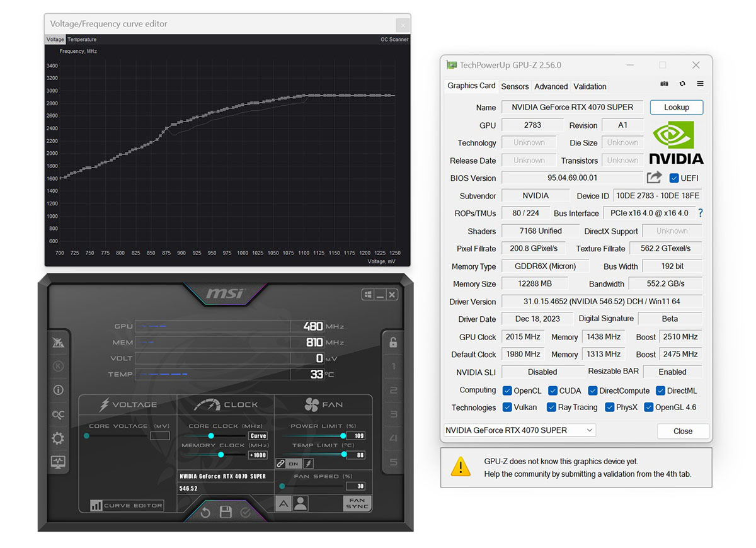The image size is (756, 548).
Task: Reset Afterburner settings with the circular arrow icon
Action: pyautogui.click(x=205, y=513)
